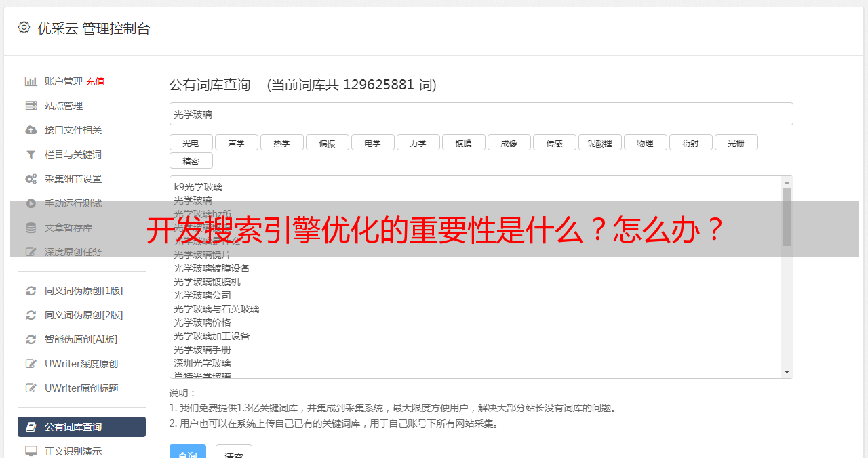Select the 铌酸锂 tag button

point(600,142)
